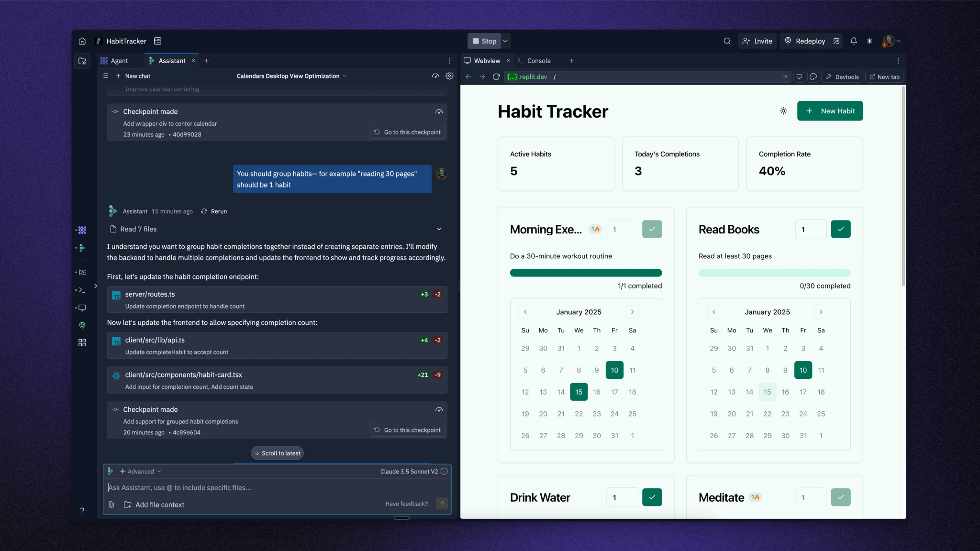Open the Advanced mode dropdown
This screenshot has height=551, width=980.
140,471
